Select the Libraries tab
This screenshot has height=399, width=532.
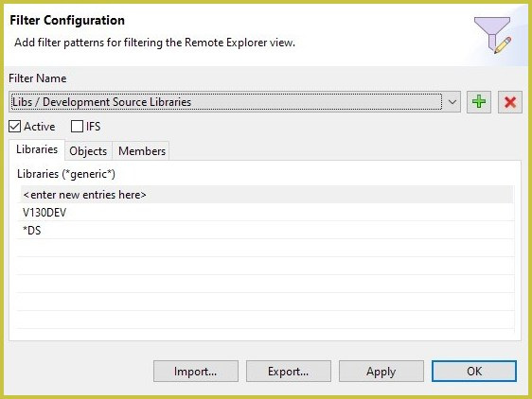(37, 149)
